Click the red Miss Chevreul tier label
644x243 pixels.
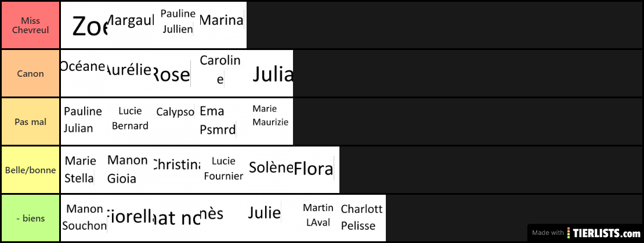(x=30, y=25)
